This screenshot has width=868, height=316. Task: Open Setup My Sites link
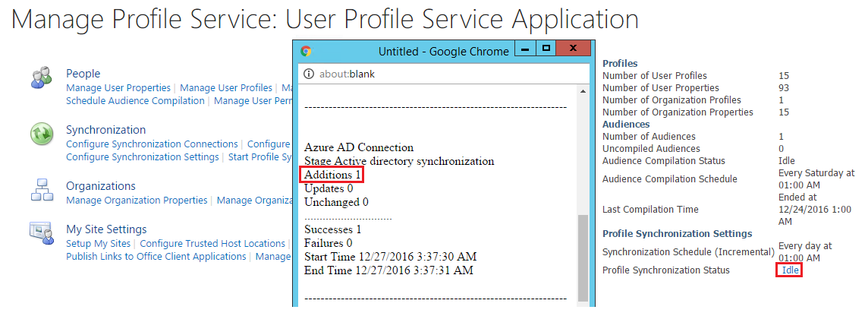[99, 243]
